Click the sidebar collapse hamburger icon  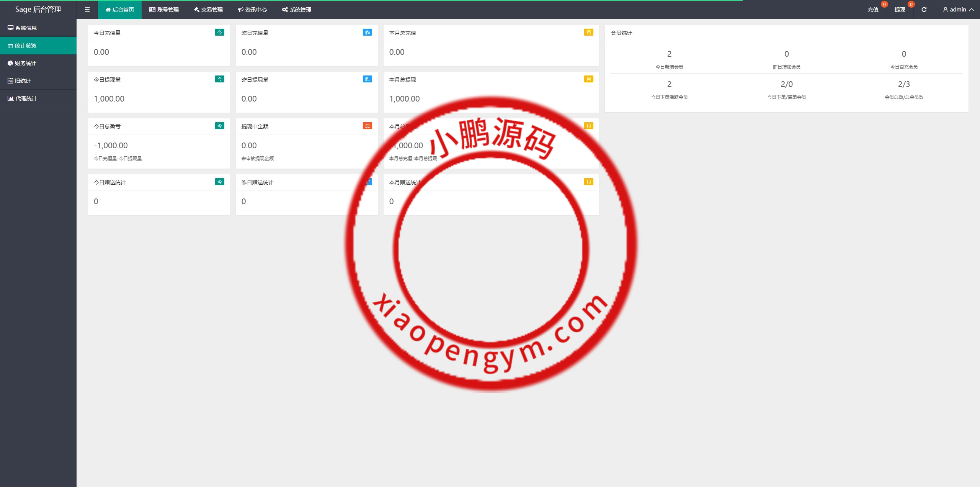(87, 10)
